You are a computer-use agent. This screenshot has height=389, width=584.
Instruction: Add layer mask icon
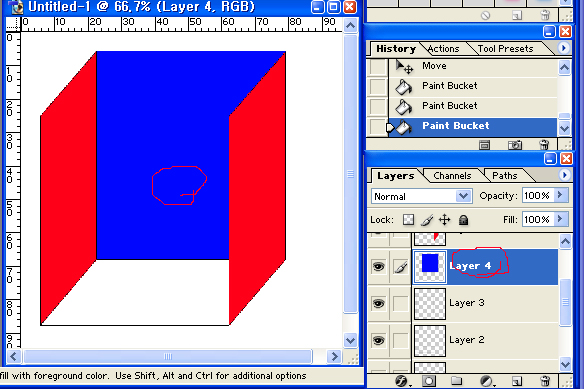tap(429, 381)
